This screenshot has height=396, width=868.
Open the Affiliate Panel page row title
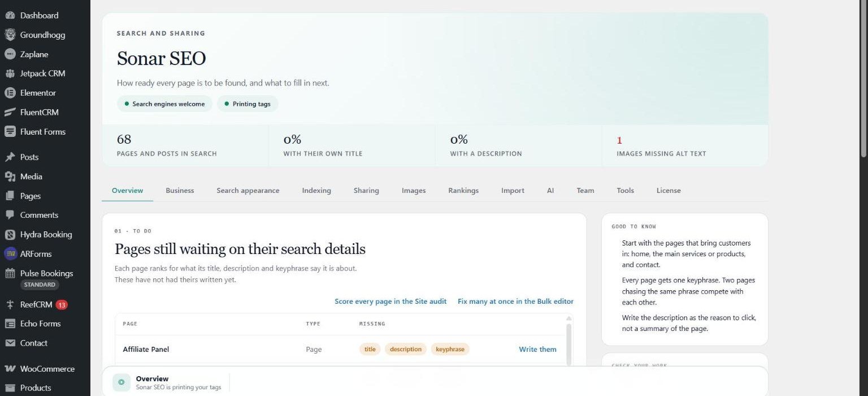(146, 350)
